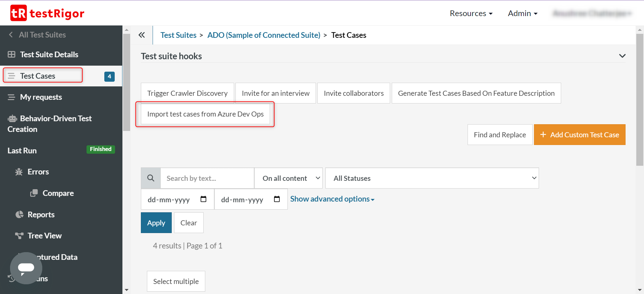Open the chat support bubble
This screenshot has height=294, width=644.
click(26, 268)
